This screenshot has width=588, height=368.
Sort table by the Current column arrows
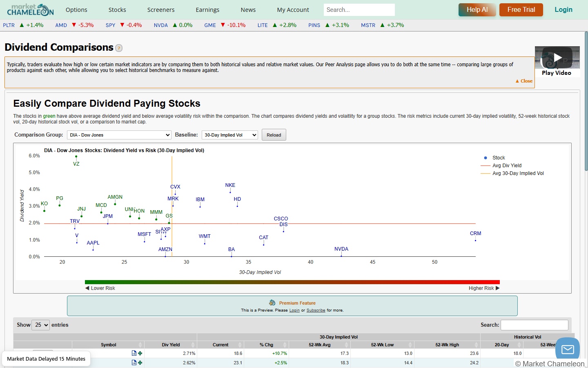240,345
